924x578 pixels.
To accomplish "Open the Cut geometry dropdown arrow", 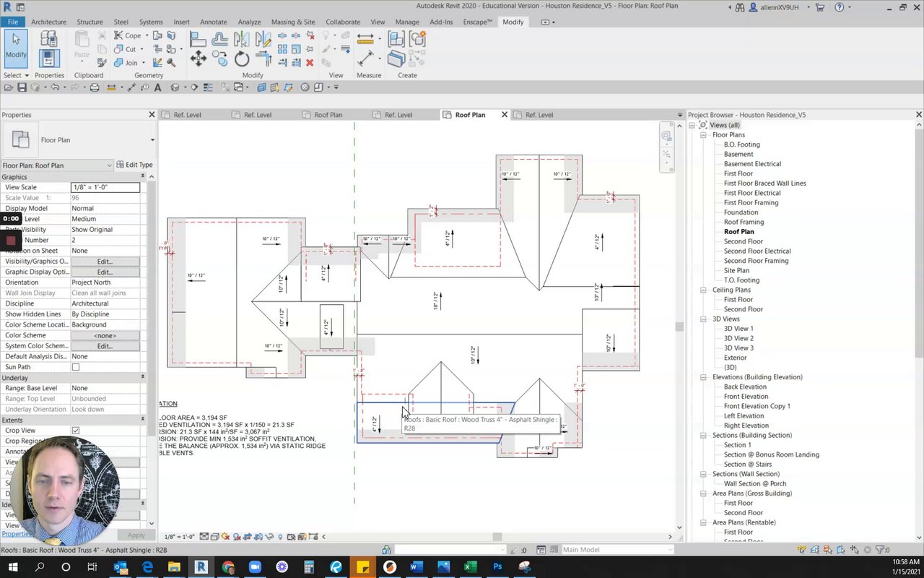I will (140, 49).
